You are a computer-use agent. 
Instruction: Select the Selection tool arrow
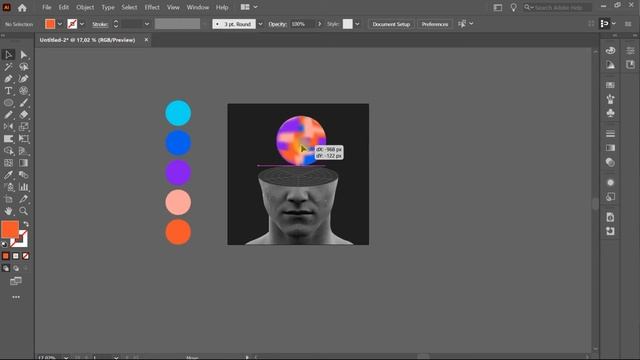[8, 55]
